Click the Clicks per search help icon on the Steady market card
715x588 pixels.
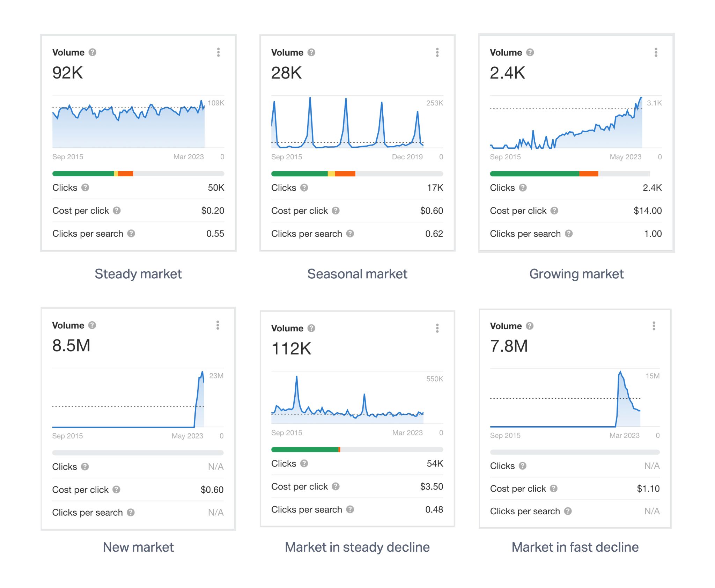click(x=131, y=233)
